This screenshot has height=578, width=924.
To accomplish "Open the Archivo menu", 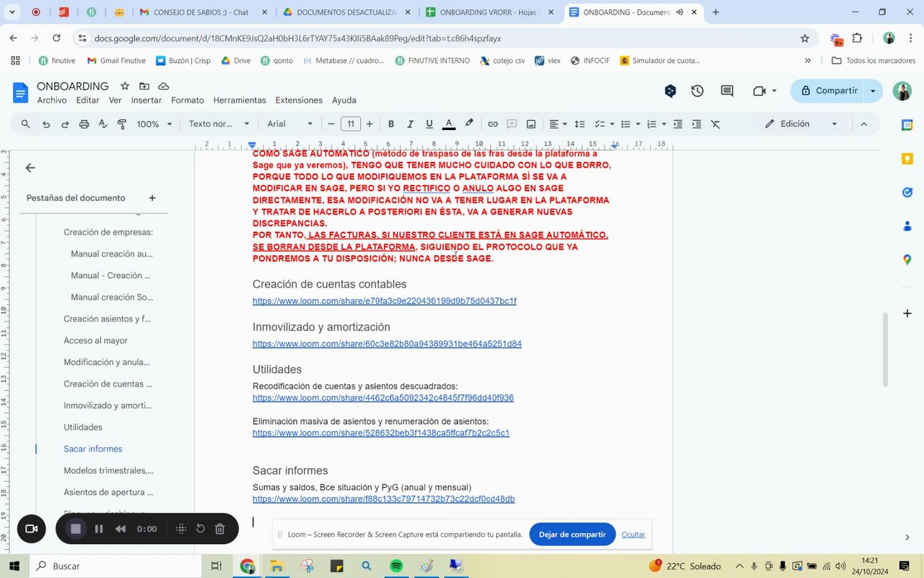I will click(x=52, y=100).
